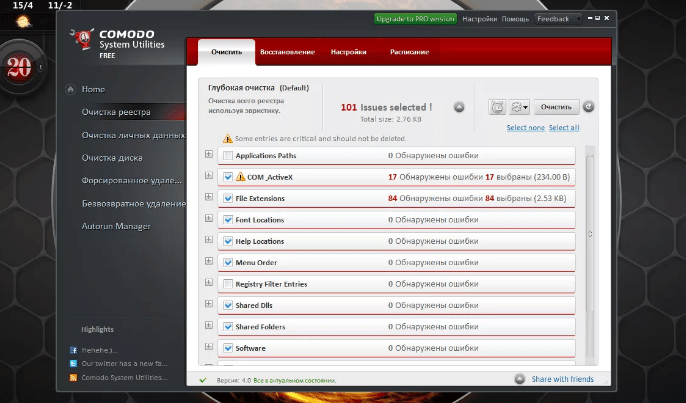Collapse the issues summary with the round arrow
The image size is (686, 403).
pyautogui.click(x=459, y=107)
